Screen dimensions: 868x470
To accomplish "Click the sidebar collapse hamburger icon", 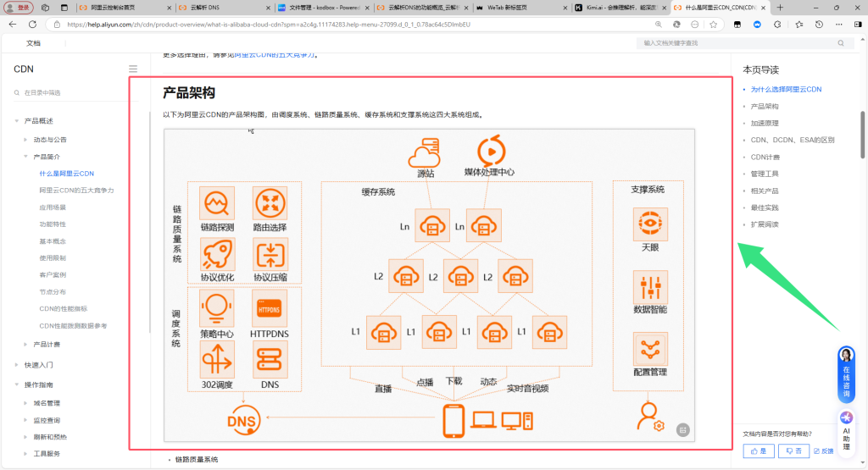I will click(133, 69).
